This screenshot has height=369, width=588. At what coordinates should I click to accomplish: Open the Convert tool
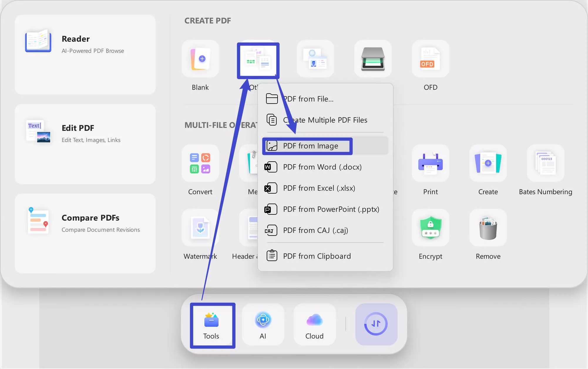[200, 163]
